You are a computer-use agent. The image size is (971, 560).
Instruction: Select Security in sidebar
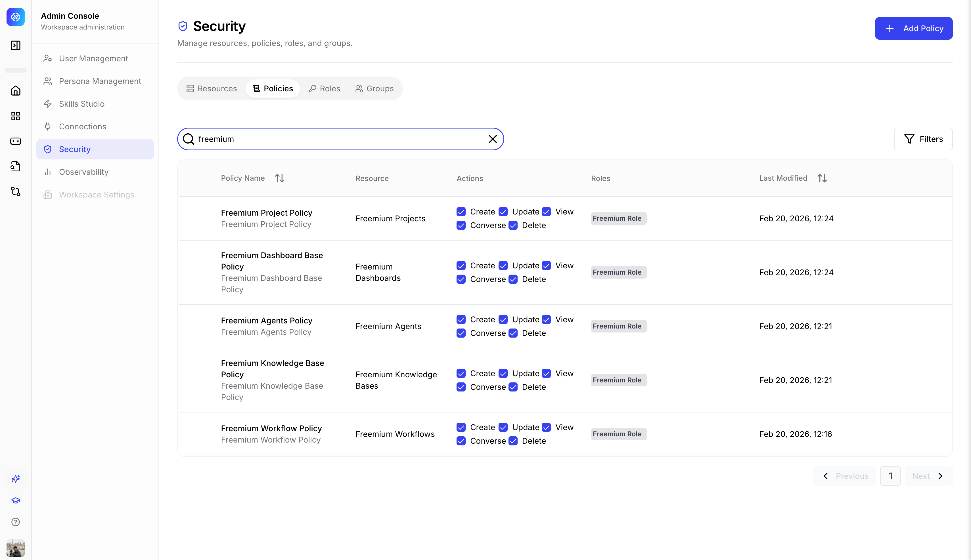[x=95, y=149]
